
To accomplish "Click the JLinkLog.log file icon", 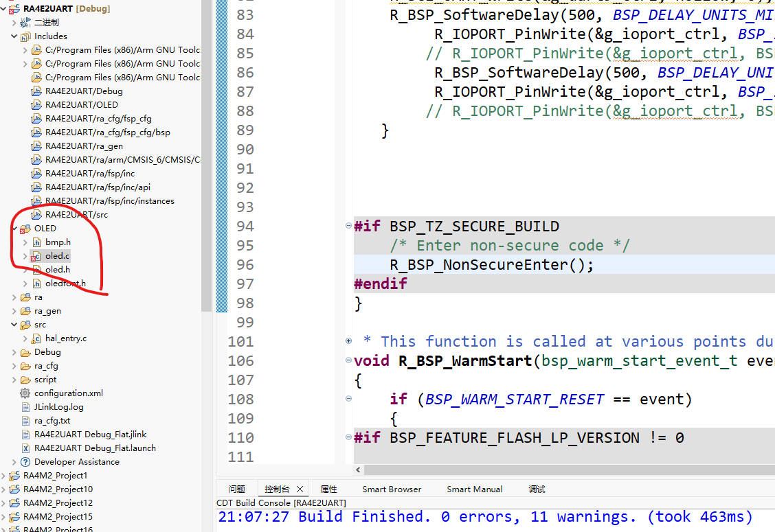I will [x=25, y=407].
